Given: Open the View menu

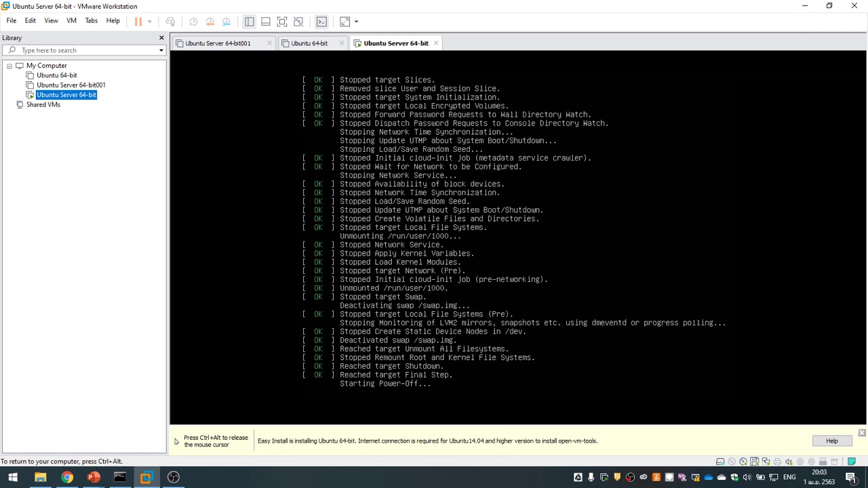Looking at the screenshot, I should pos(51,21).
